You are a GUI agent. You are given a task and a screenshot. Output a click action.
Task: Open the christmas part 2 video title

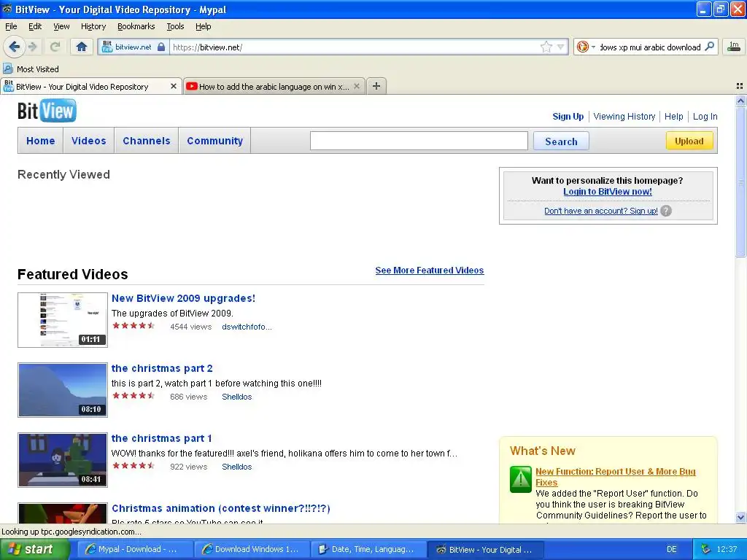coord(162,368)
